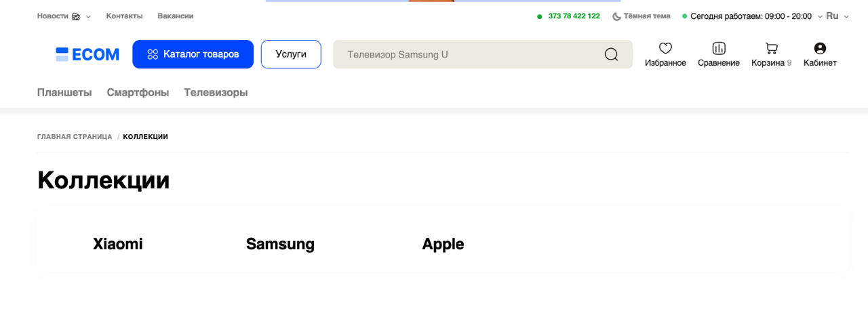Screen dimensions: 868x334
Task: Open the Samsung collection
Action: click(x=280, y=244)
